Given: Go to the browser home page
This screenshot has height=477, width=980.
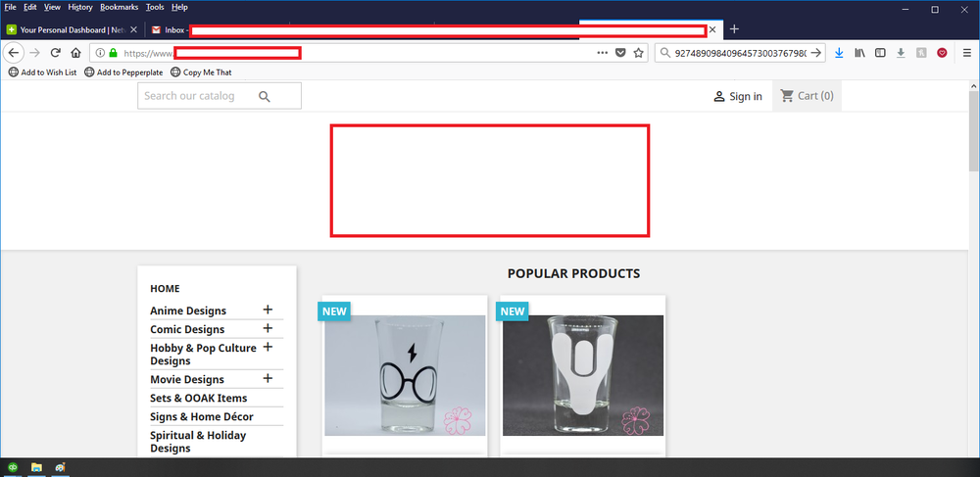Looking at the screenshot, I should pyautogui.click(x=75, y=53).
